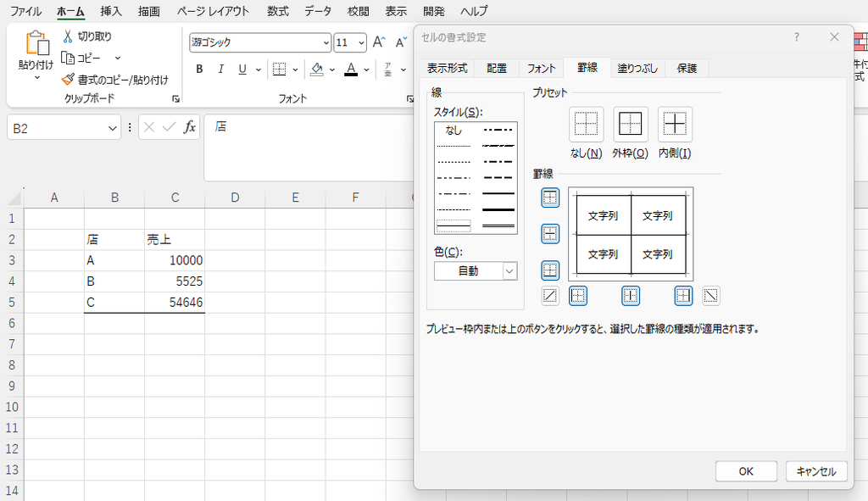Open clipboard group dialog launcher
This screenshot has width=868, height=501.
click(x=175, y=99)
